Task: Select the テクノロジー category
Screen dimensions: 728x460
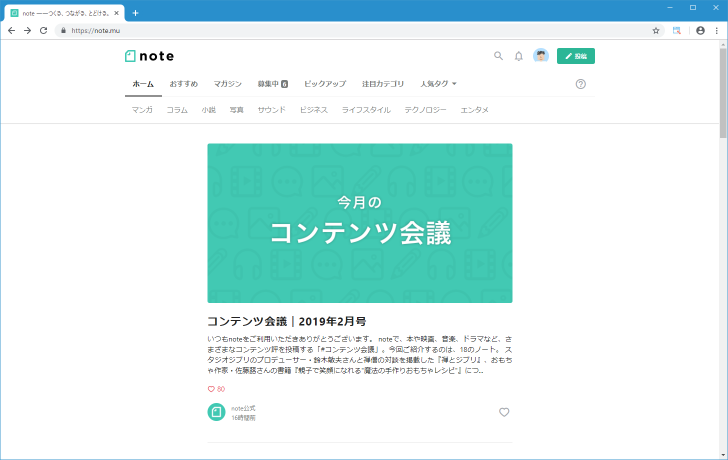Action: [x=425, y=110]
